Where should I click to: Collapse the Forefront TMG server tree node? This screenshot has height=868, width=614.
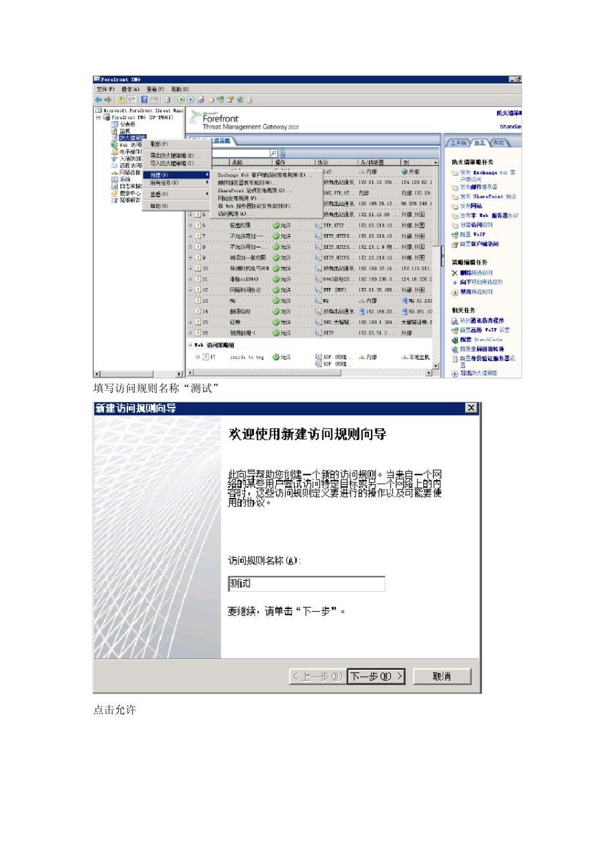tap(98, 118)
